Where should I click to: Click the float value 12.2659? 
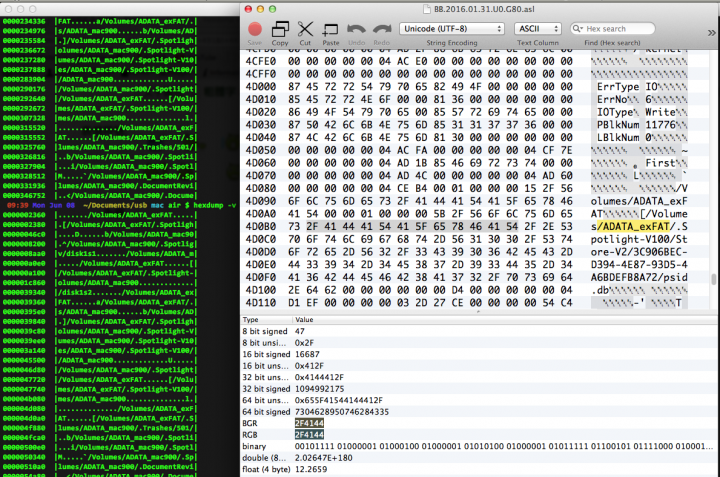[311, 469]
